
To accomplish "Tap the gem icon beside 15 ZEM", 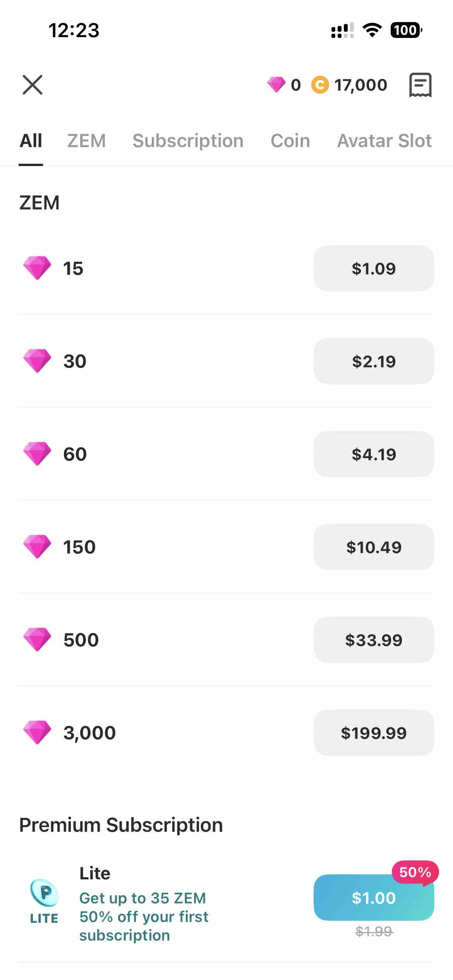I will tap(37, 268).
